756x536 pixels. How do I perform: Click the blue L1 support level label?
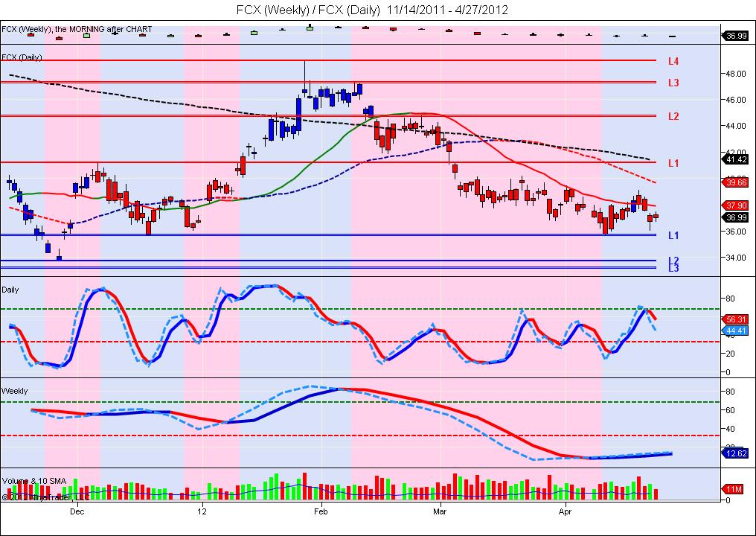tap(673, 235)
